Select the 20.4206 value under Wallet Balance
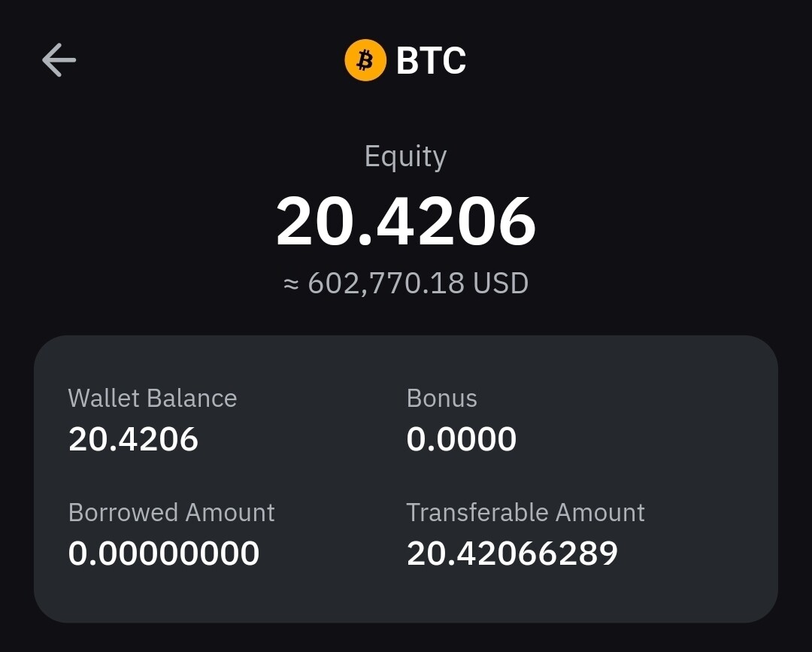 pyautogui.click(x=133, y=439)
